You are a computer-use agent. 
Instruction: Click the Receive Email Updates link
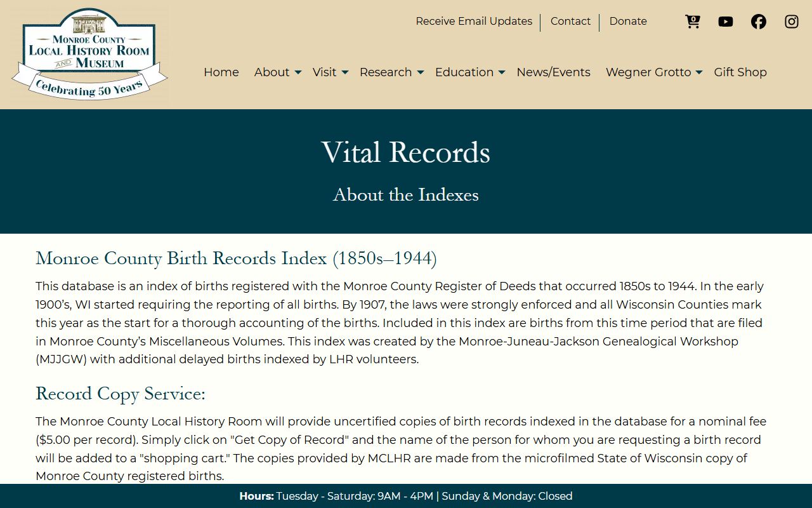474,22
